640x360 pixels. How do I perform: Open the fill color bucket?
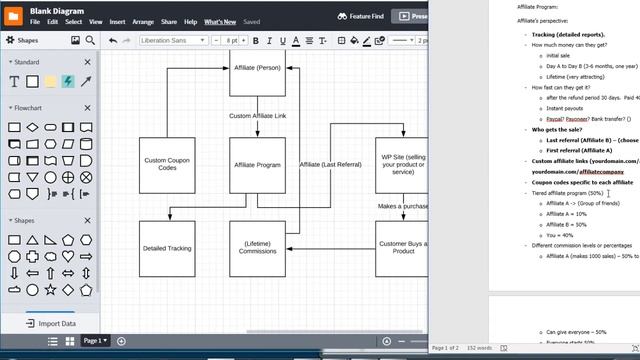point(354,40)
